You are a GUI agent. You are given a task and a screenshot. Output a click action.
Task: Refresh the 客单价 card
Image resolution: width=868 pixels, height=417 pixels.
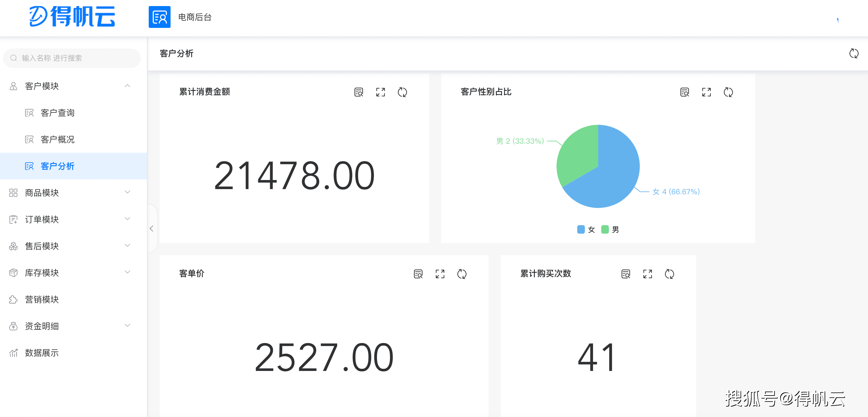tap(462, 274)
